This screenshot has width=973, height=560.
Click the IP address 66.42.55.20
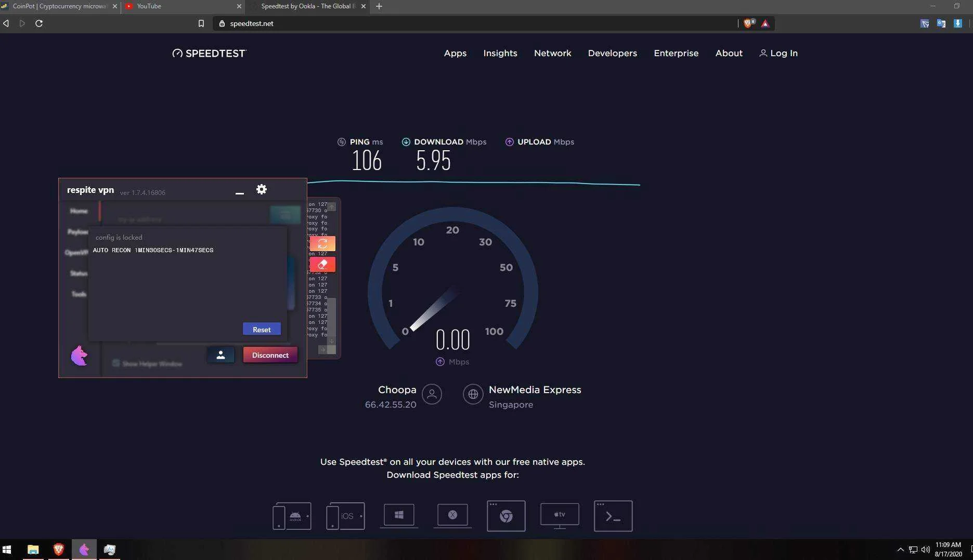click(391, 405)
